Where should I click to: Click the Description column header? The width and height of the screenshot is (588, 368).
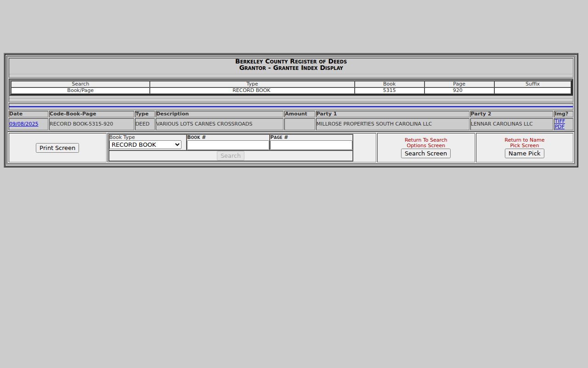point(220,114)
